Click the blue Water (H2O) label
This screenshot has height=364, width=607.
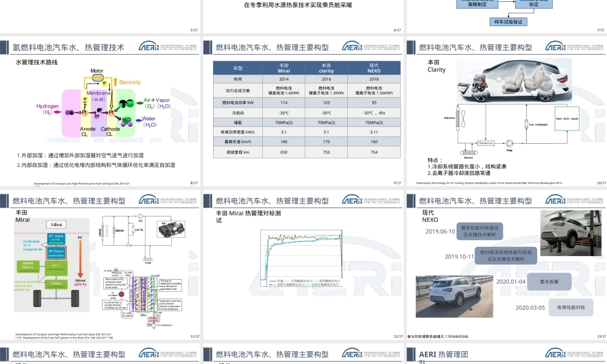pyautogui.click(x=149, y=121)
